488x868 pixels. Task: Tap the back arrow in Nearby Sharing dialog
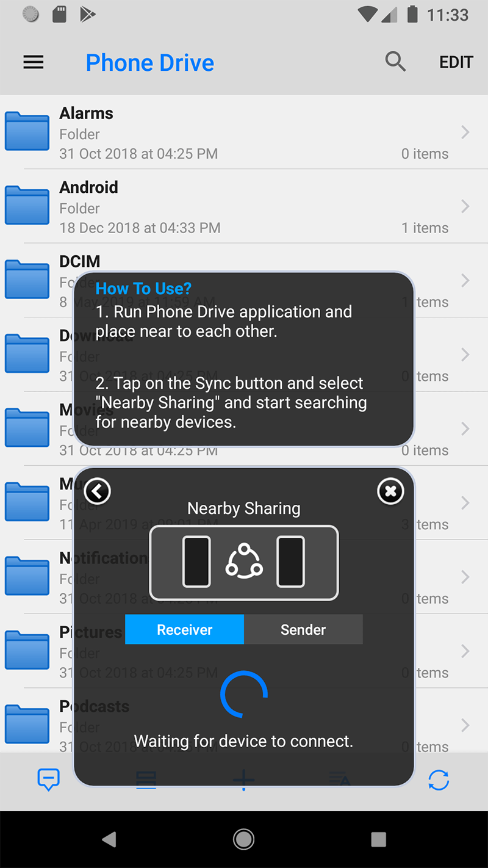(x=98, y=491)
